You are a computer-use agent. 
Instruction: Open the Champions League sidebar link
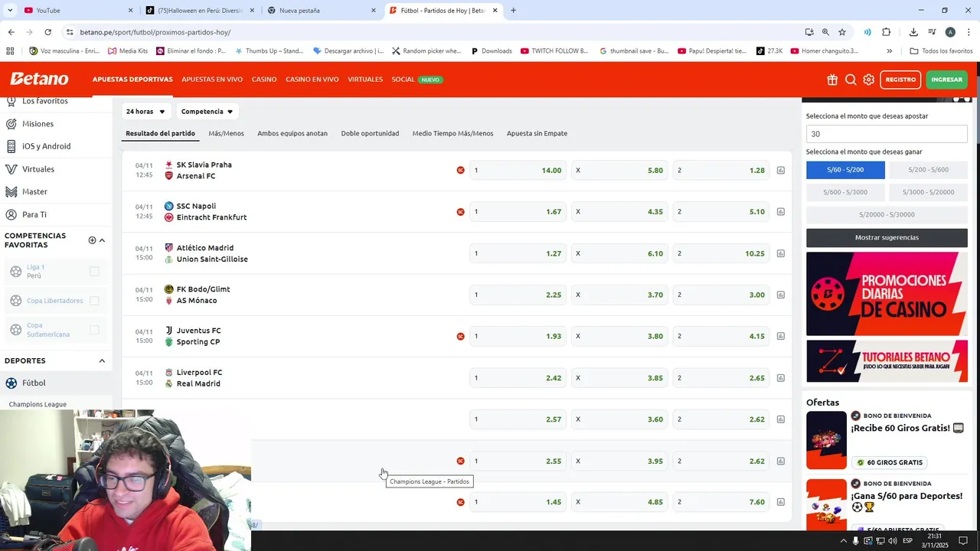38,404
